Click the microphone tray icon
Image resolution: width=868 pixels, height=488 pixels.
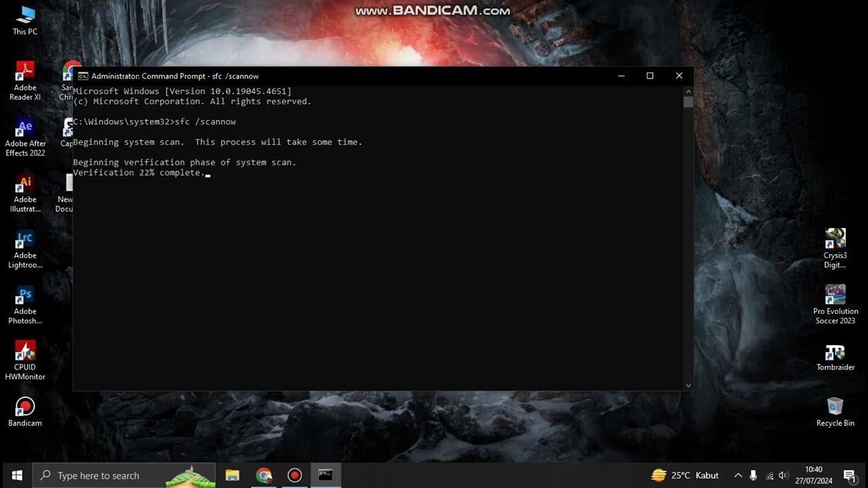(x=753, y=475)
